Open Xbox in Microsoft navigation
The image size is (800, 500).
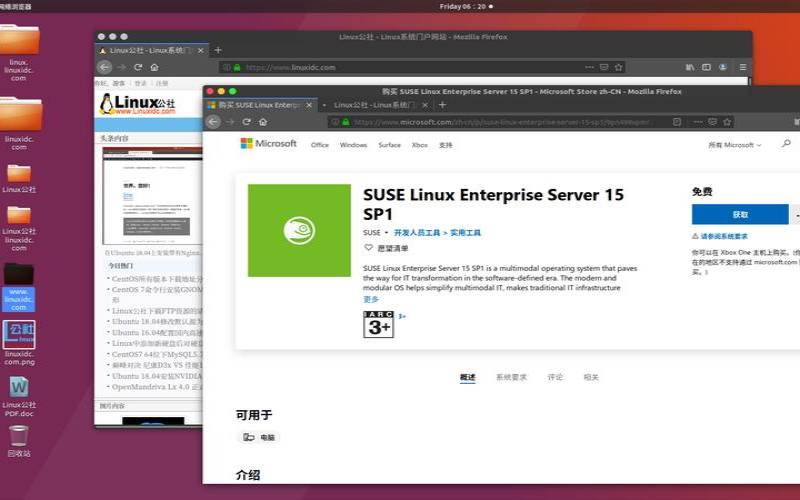tap(419, 145)
